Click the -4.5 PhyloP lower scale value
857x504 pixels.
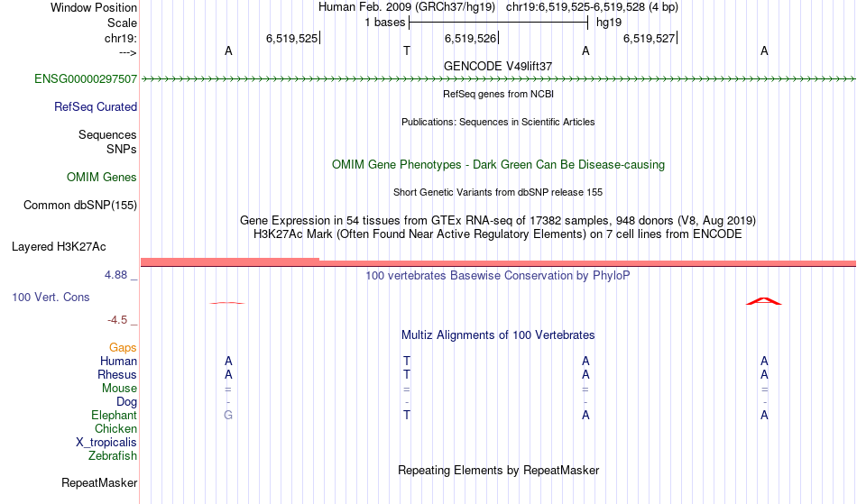[117, 320]
